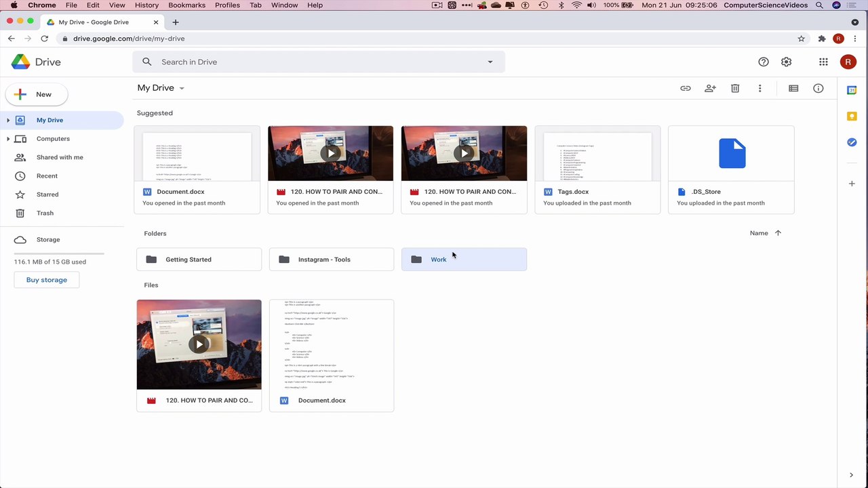Click the Remove trash icon in toolbar
Screen dimensions: 868x488
pos(735,88)
